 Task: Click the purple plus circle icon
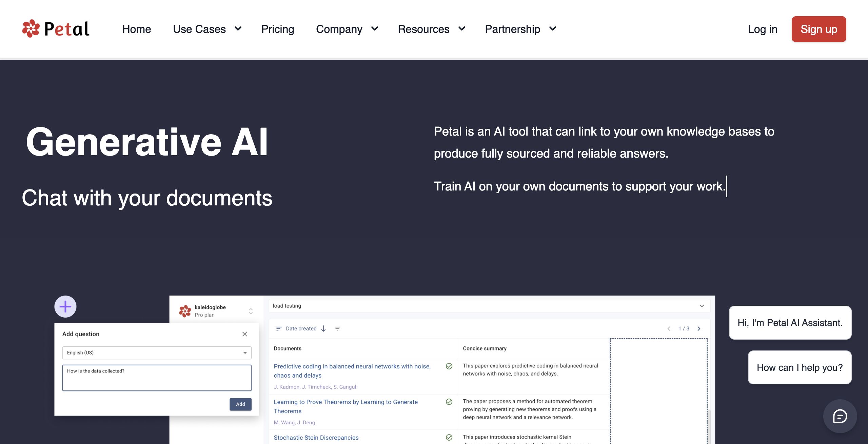tap(65, 307)
